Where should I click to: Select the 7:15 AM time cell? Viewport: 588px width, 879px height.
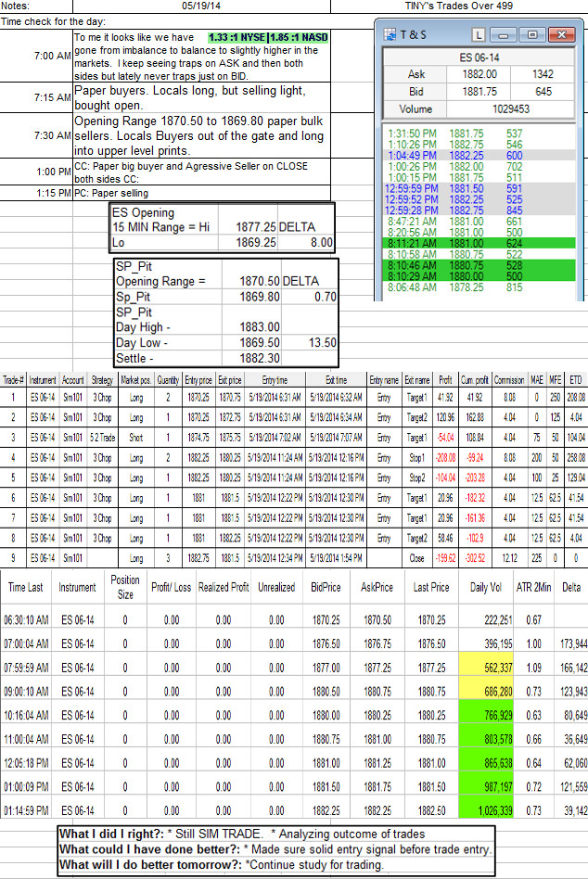coord(36,97)
